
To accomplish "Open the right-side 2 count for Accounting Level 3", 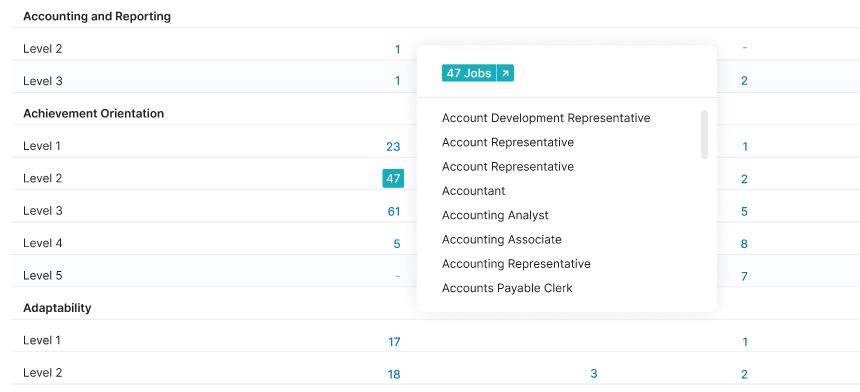I will 744,81.
